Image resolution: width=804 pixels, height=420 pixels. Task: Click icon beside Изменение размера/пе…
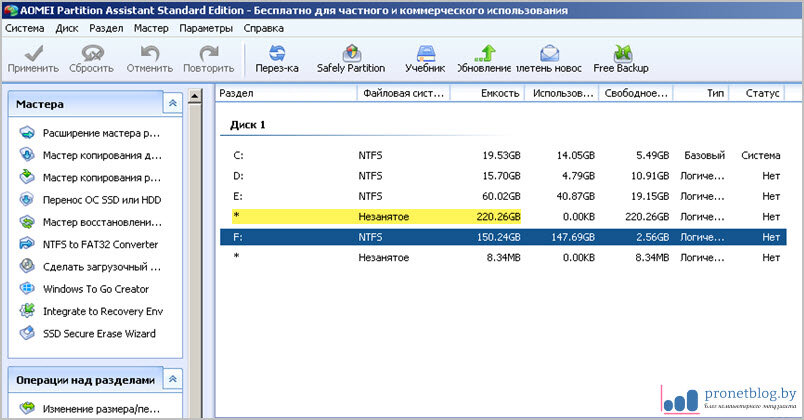tap(27, 408)
